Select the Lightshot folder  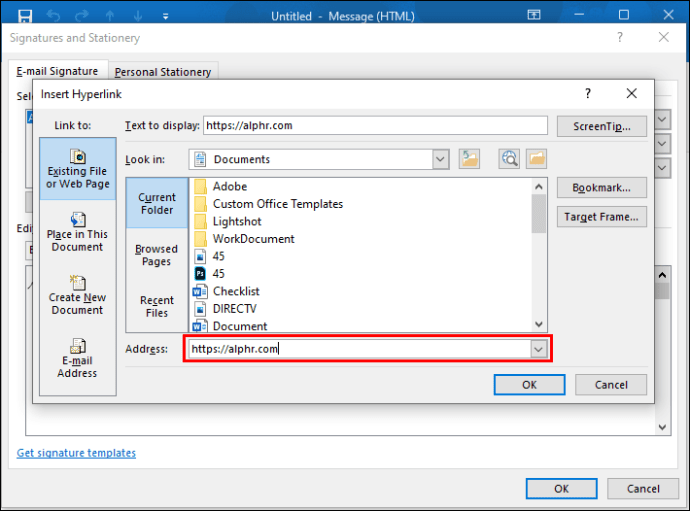[228, 221]
